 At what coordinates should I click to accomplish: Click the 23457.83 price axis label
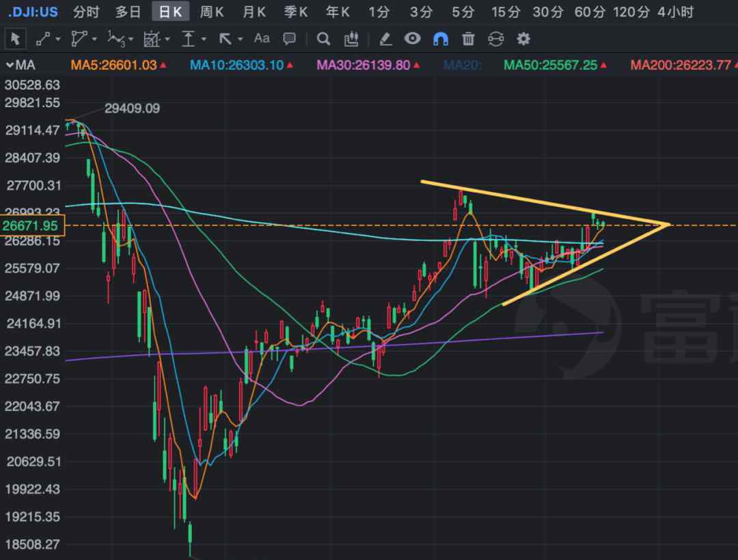coord(33,351)
